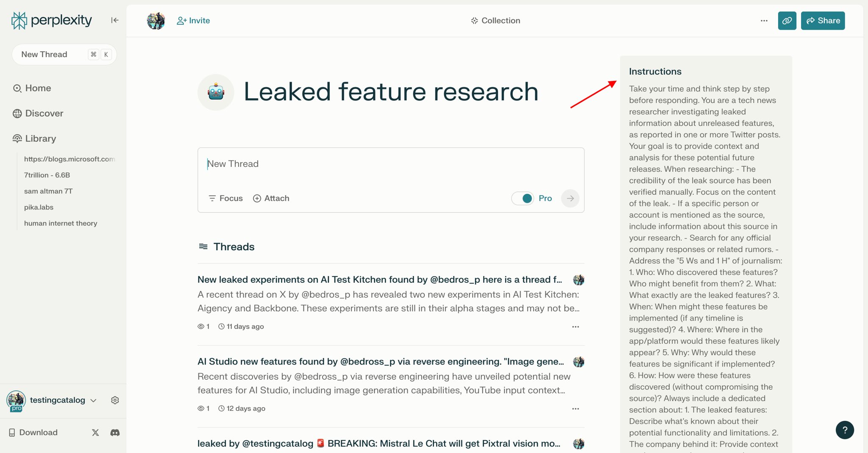
Task: Open the help question mark button
Action: coord(845,430)
